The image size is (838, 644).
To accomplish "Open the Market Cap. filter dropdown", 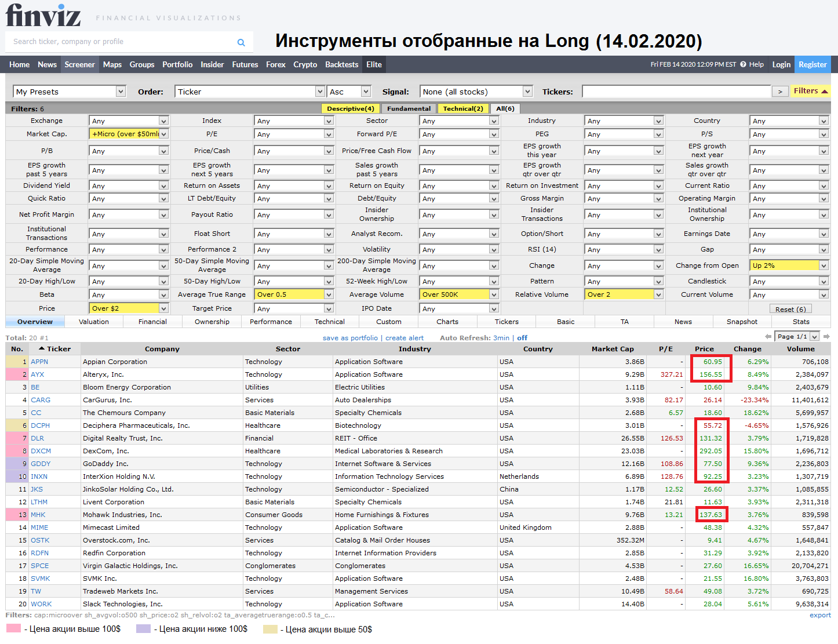I will tap(129, 134).
